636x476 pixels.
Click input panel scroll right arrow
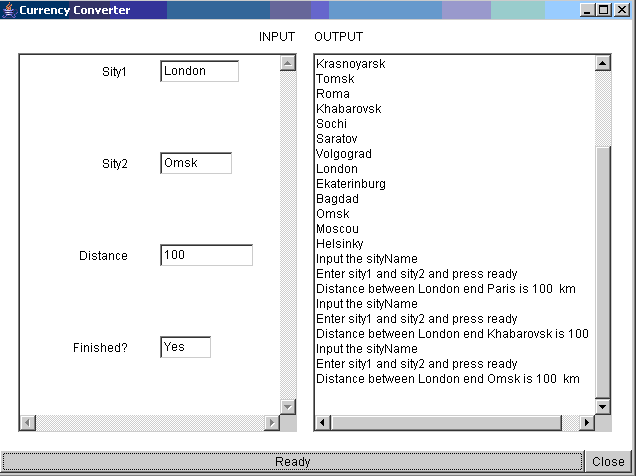(x=272, y=423)
